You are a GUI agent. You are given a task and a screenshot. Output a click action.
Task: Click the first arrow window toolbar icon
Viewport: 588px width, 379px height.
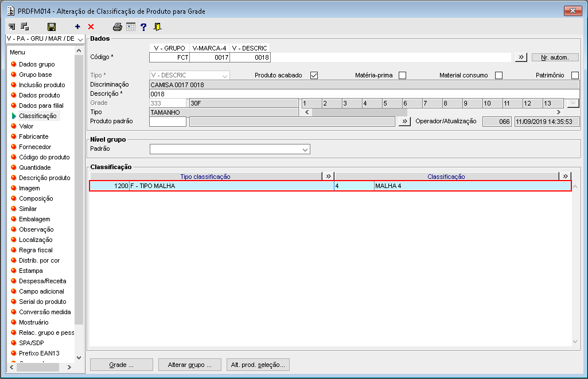pos(12,26)
